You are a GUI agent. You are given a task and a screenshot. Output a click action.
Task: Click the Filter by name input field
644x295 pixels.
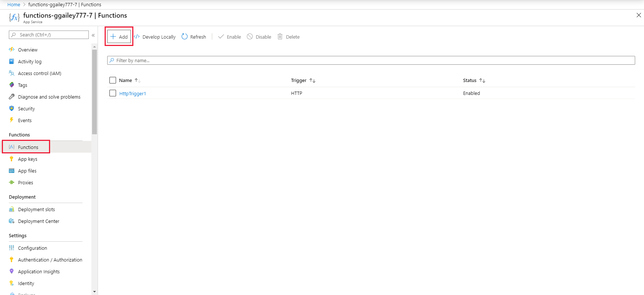(371, 60)
